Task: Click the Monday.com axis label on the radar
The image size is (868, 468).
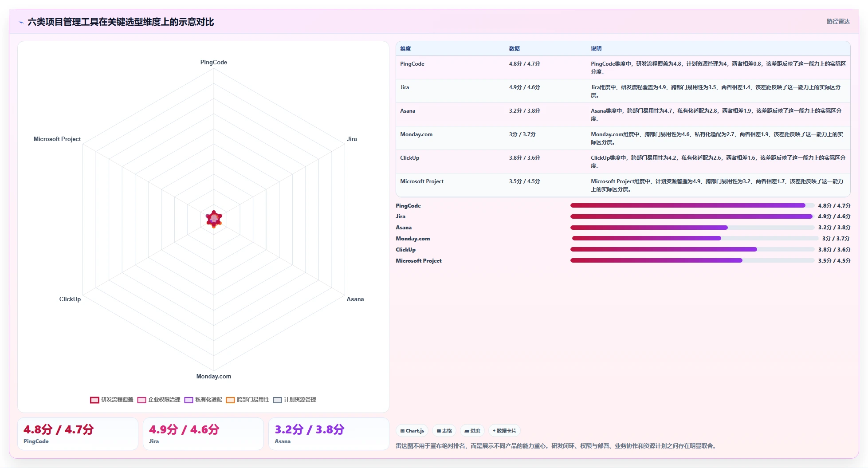Action: 214,377
